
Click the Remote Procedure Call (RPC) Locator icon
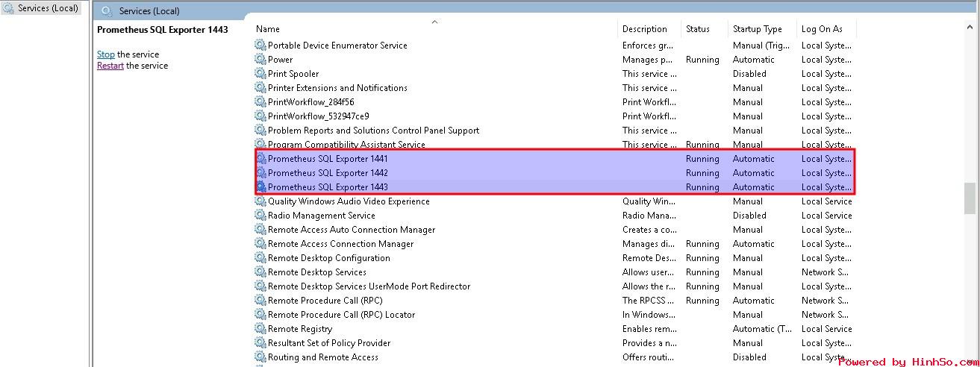260,315
